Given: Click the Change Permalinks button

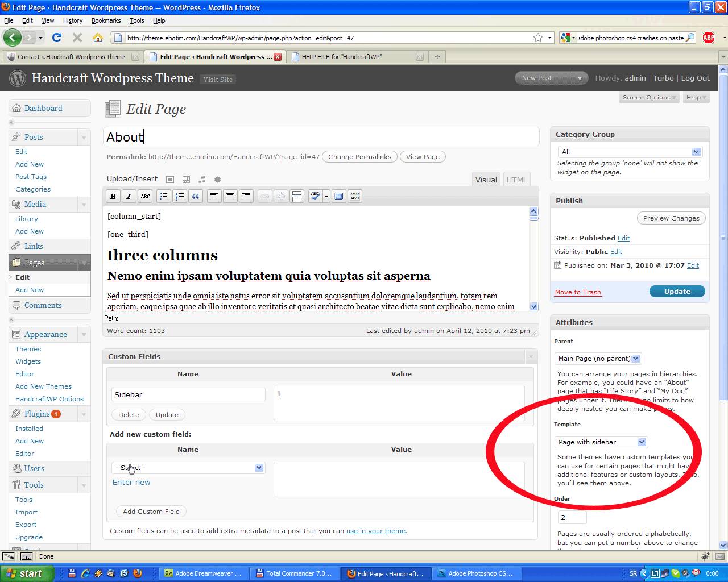Looking at the screenshot, I should tap(359, 157).
